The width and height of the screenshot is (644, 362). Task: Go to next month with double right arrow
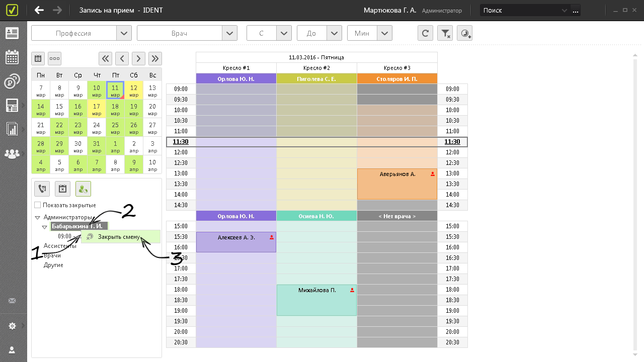click(x=155, y=58)
